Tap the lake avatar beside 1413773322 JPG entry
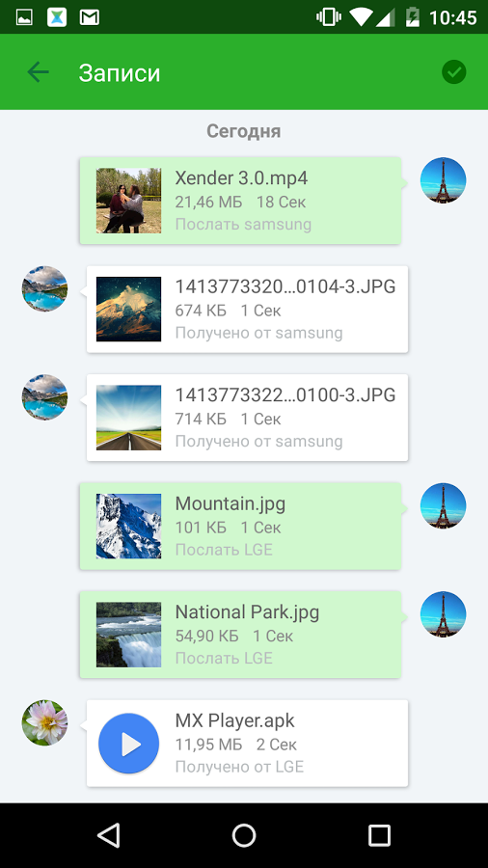This screenshot has height=868, width=488. tap(44, 397)
